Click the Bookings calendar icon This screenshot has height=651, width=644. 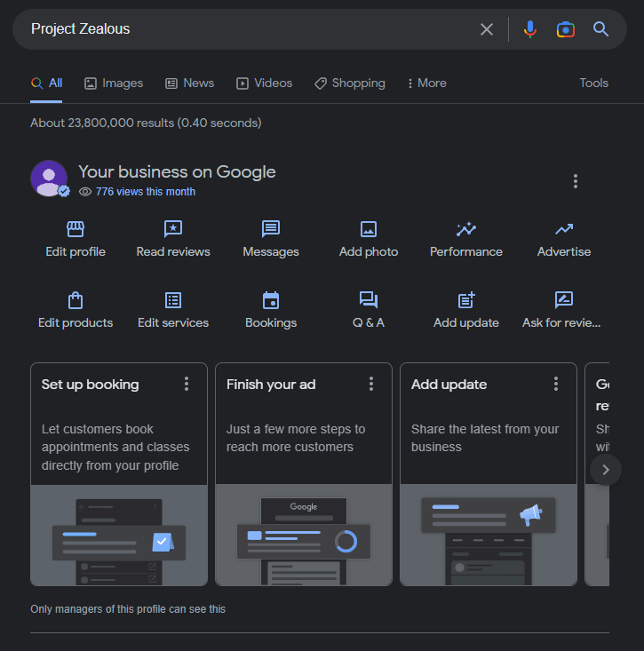click(x=271, y=300)
